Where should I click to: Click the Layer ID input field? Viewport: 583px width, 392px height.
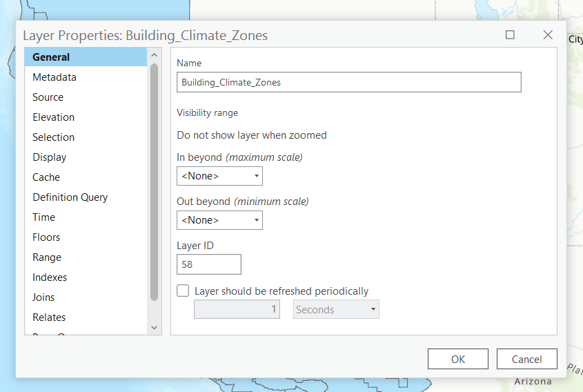click(x=209, y=264)
